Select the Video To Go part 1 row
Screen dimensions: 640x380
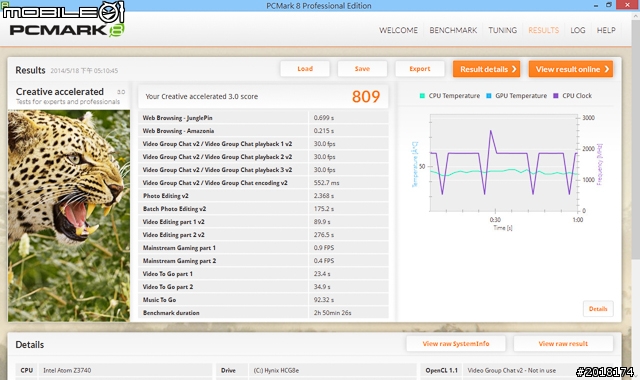tap(263, 274)
